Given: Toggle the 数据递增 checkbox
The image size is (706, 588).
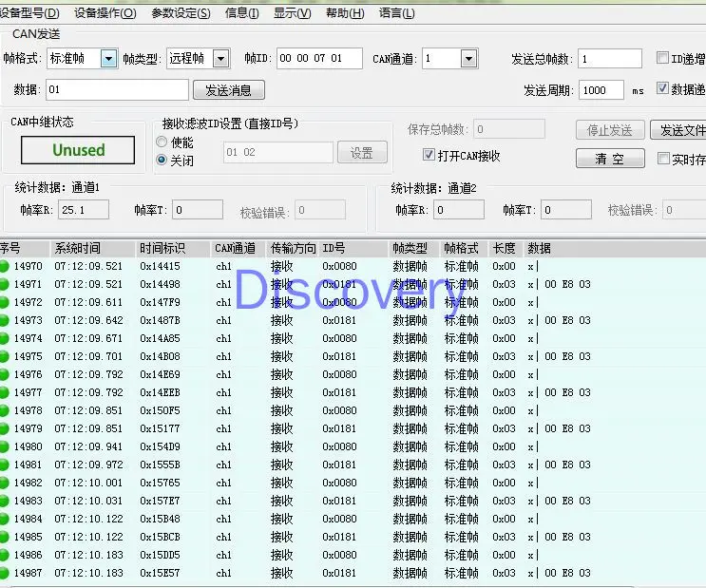Looking at the screenshot, I should (662, 87).
